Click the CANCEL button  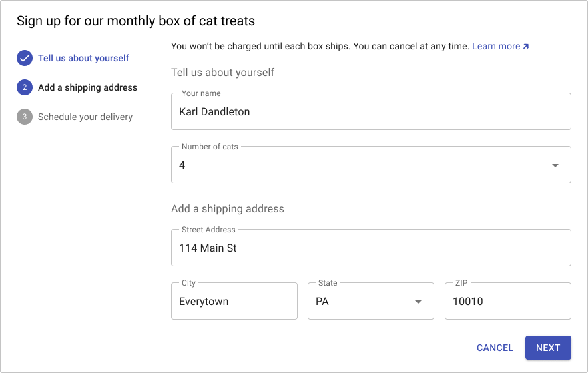coord(495,348)
